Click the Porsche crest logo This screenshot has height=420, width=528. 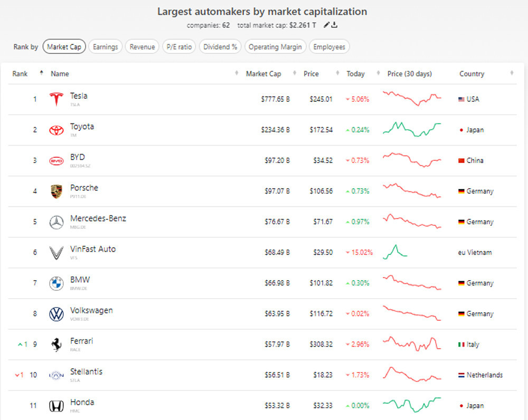[x=56, y=192]
